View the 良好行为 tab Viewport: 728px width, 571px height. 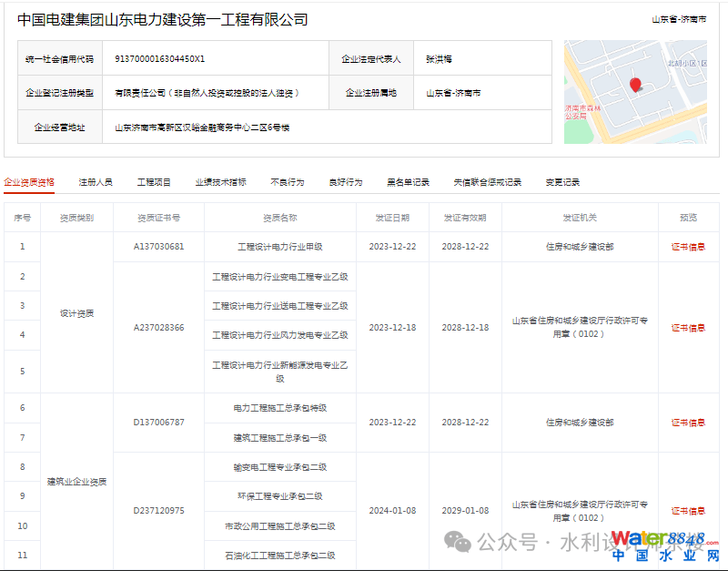click(x=346, y=182)
